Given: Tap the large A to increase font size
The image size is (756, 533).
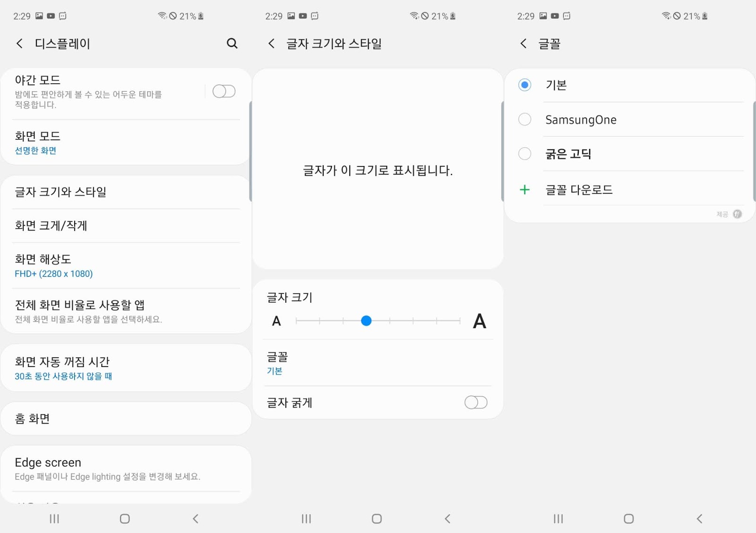Looking at the screenshot, I should pyautogui.click(x=480, y=321).
